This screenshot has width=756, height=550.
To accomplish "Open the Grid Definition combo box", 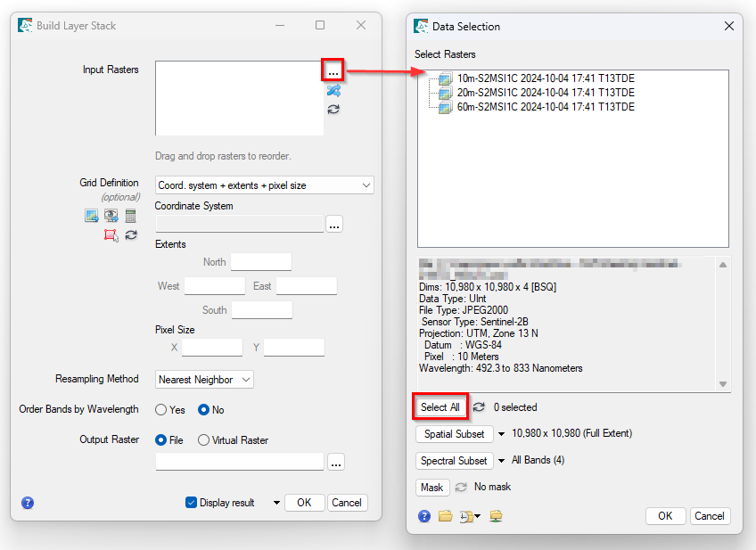I will point(264,185).
